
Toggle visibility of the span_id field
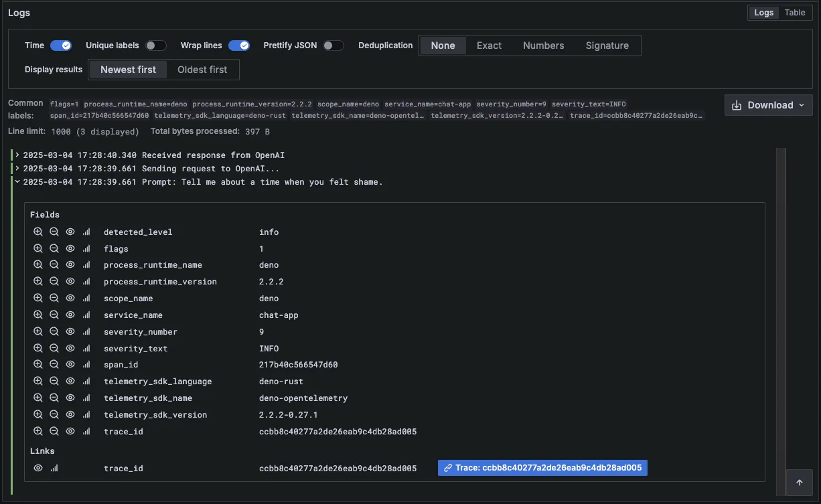point(70,364)
